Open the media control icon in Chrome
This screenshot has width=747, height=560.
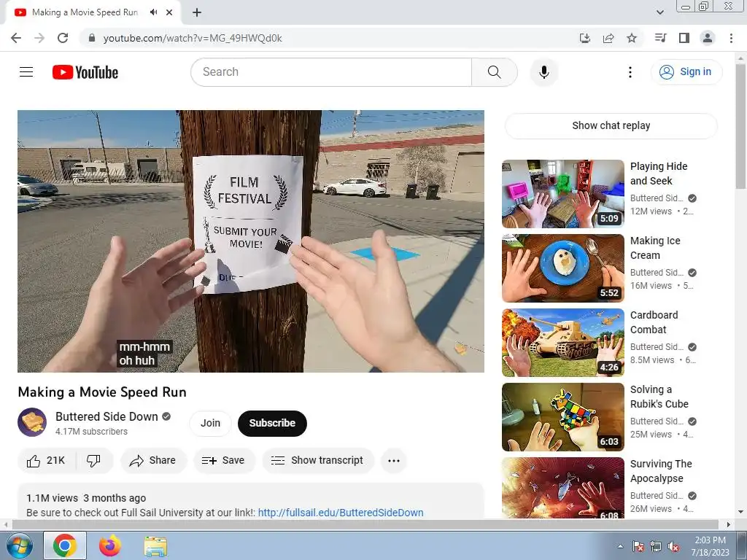click(x=660, y=38)
